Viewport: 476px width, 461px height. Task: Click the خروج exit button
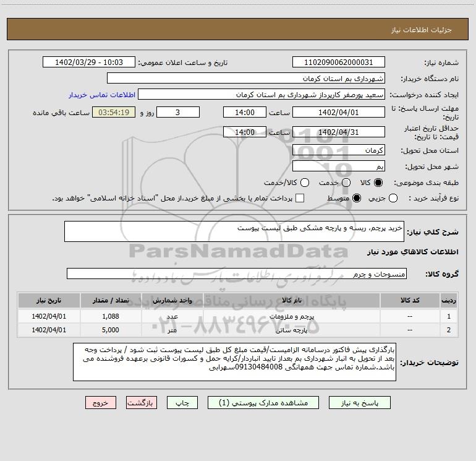click(x=101, y=403)
